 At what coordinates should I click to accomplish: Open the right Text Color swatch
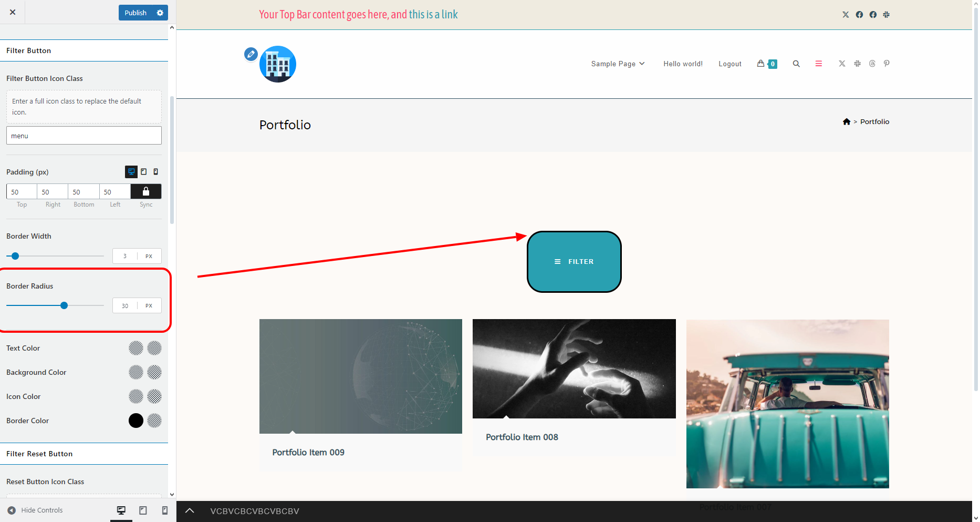tap(154, 348)
